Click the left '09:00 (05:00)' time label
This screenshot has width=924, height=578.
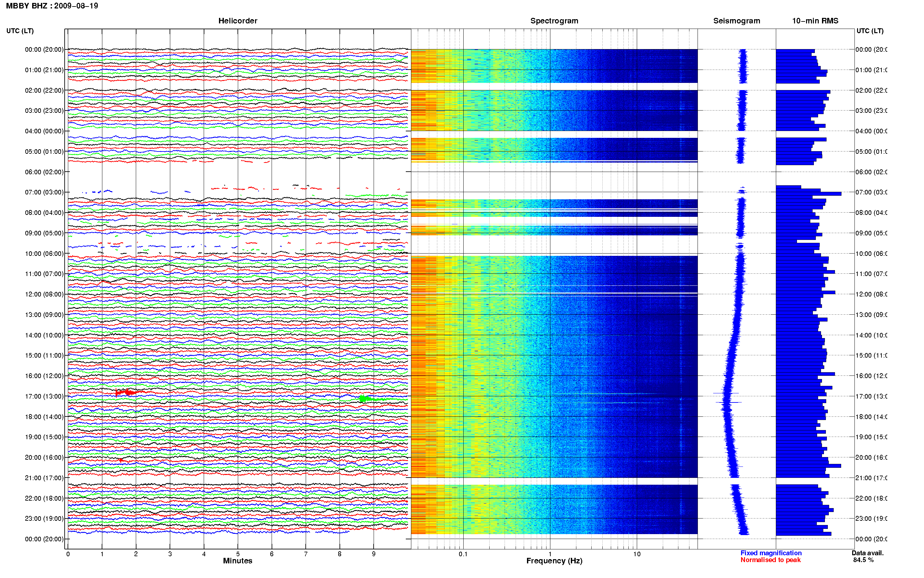click(x=44, y=233)
